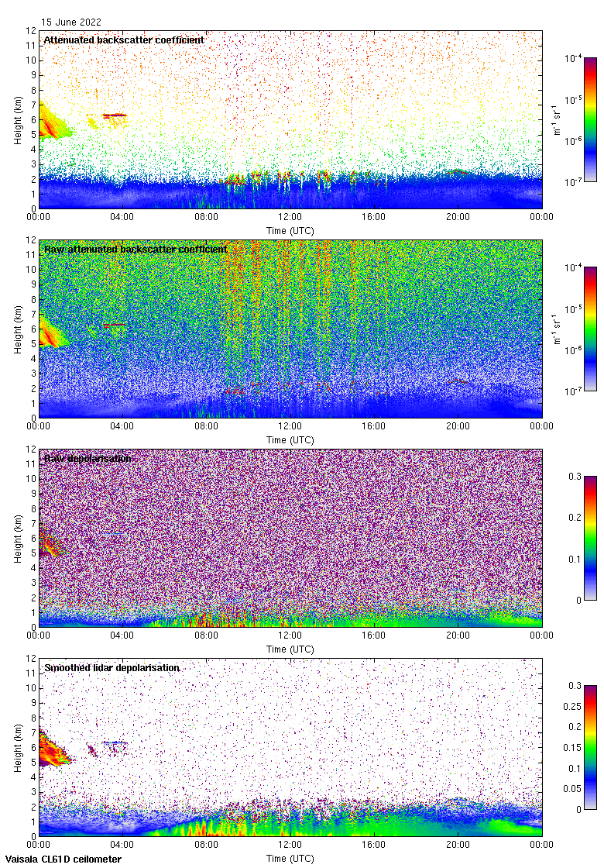Click the 20:00 tick label under bottom panel
The width and height of the screenshot is (604, 868).
pyautogui.click(x=458, y=846)
